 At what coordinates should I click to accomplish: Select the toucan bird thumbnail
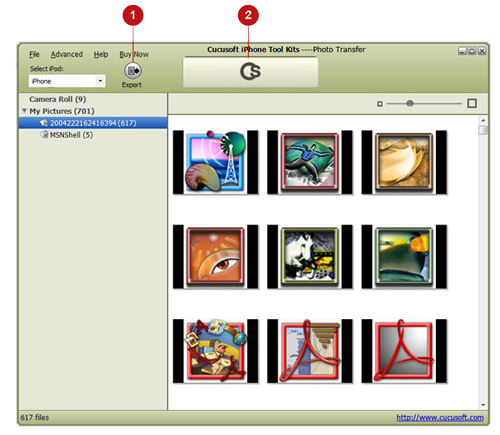click(404, 256)
